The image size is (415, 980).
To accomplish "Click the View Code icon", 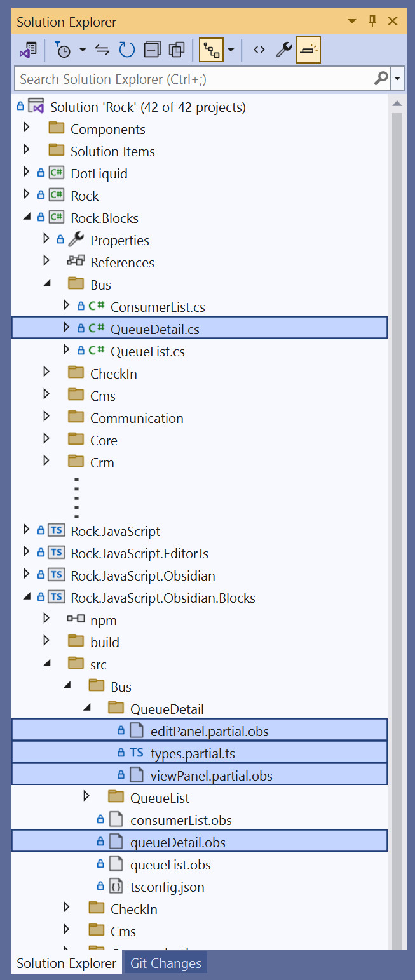I will coord(259,50).
